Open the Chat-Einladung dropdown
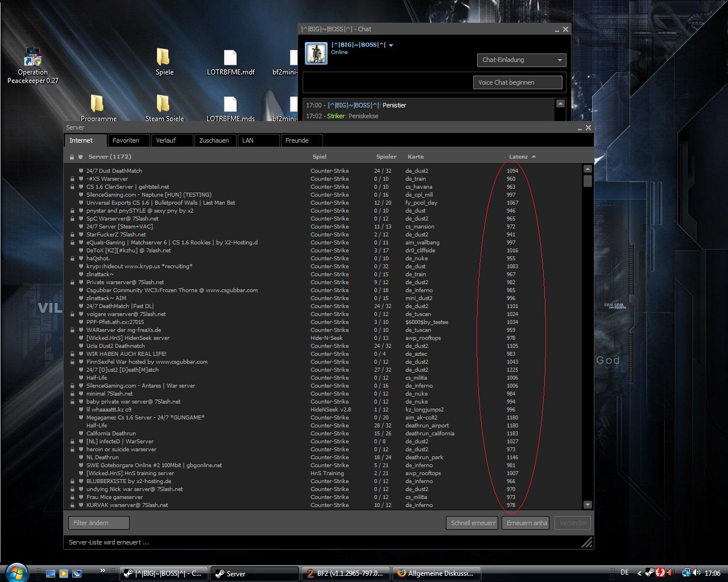This screenshot has height=582, width=728. pos(521,60)
